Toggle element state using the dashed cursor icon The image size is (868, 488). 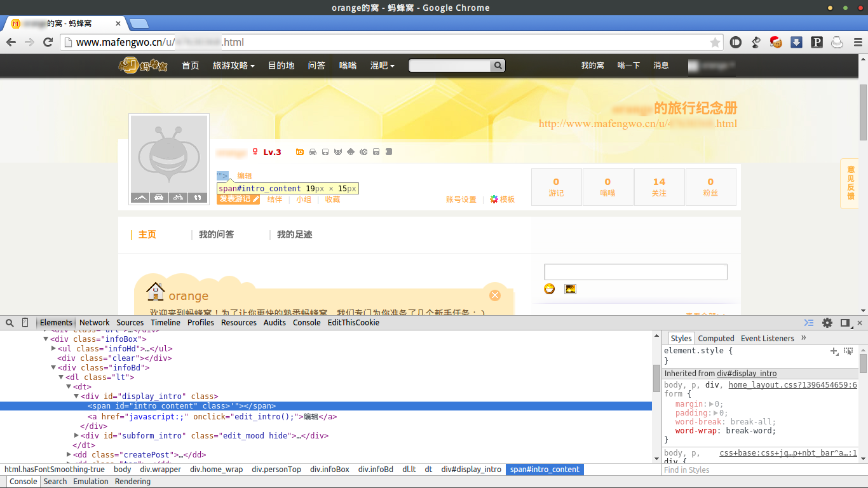(848, 351)
